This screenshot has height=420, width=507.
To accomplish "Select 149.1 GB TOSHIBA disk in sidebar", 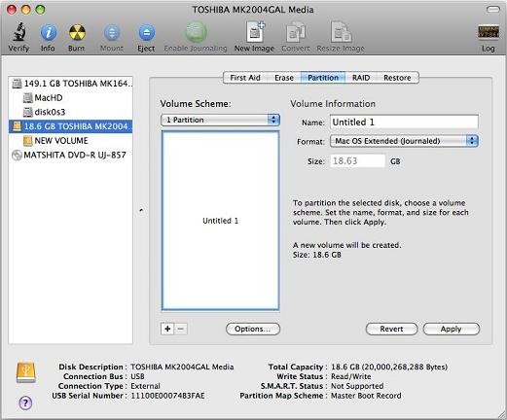I will coord(71,84).
